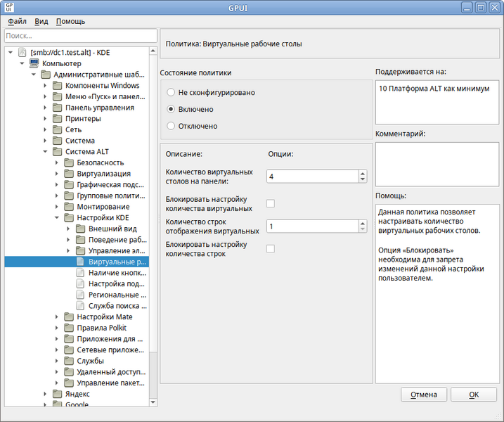The width and height of the screenshot is (504, 422).
Task: Click the Поведение раб... folder icon
Action: [x=80, y=240]
